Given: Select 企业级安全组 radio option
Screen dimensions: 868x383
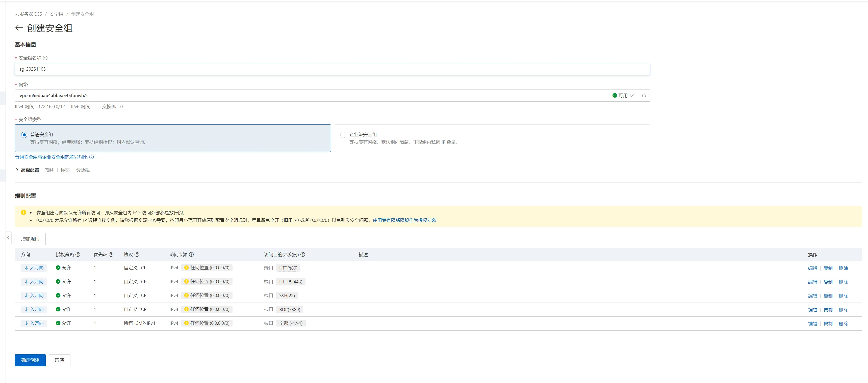Looking at the screenshot, I should [x=343, y=135].
